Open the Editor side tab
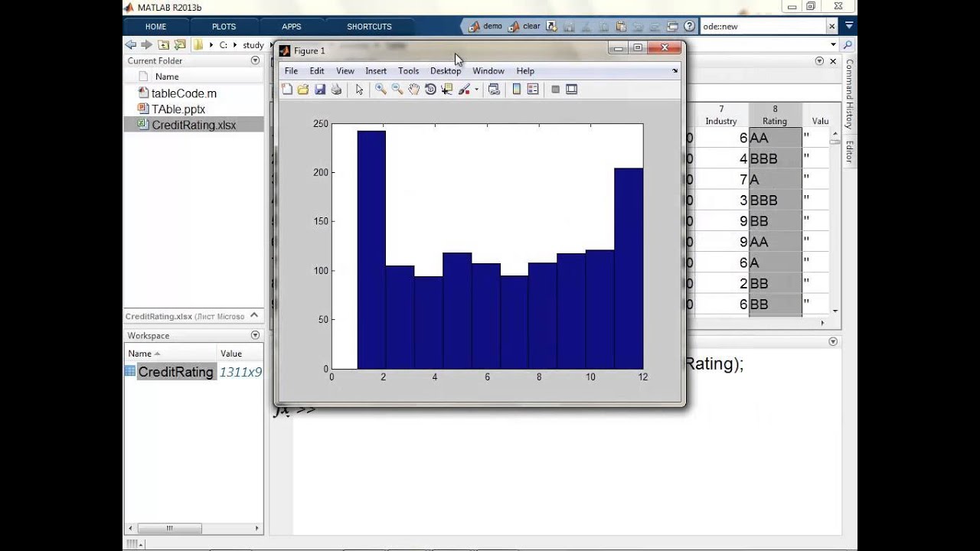The width and height of the screenshot is (980, 551). pos(849,152)
